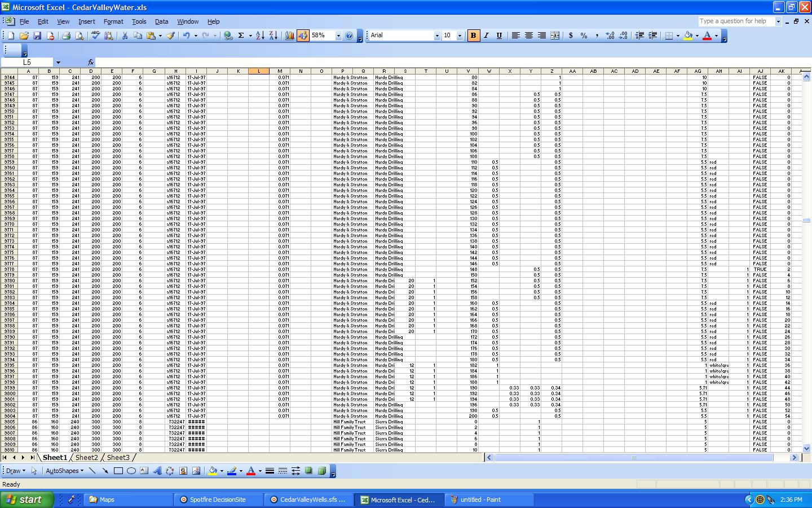Switch to Spotfire DecisionSite taskbar button
Viewport: 812px width, 508px height.
pos(218,500)
